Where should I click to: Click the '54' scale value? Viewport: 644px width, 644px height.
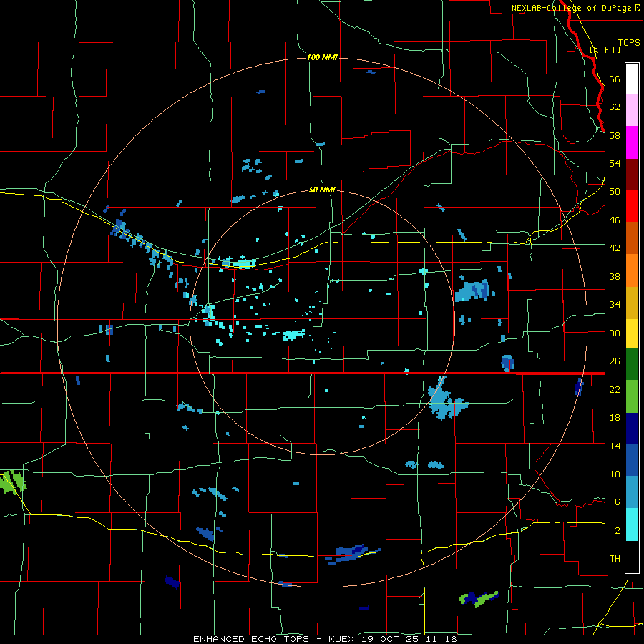[x=615, y=163]
